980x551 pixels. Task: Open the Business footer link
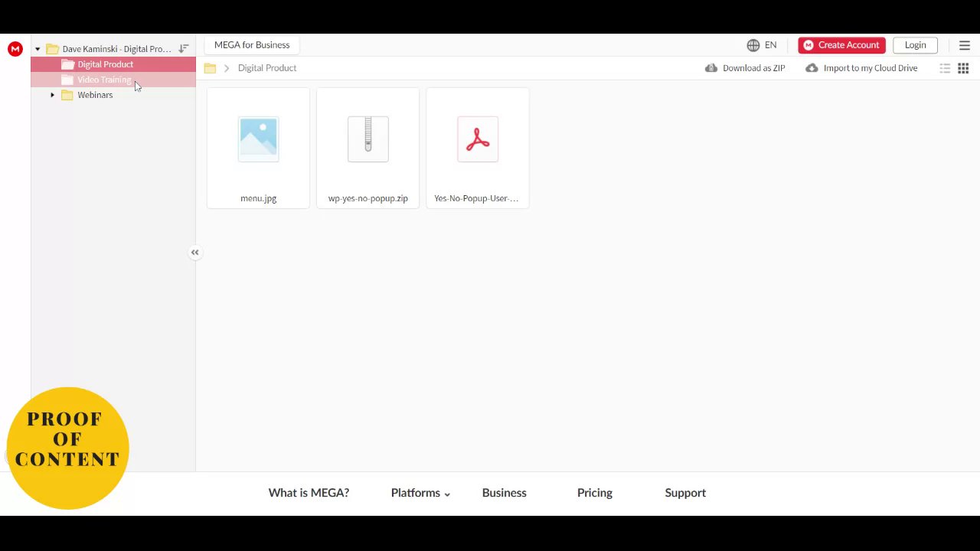(505, 493)
